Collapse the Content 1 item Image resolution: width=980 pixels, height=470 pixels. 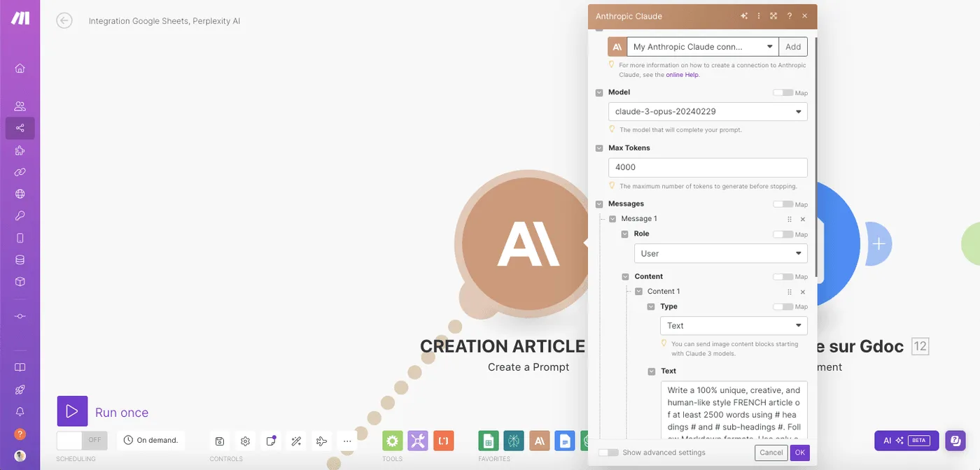tap(638, 292)
